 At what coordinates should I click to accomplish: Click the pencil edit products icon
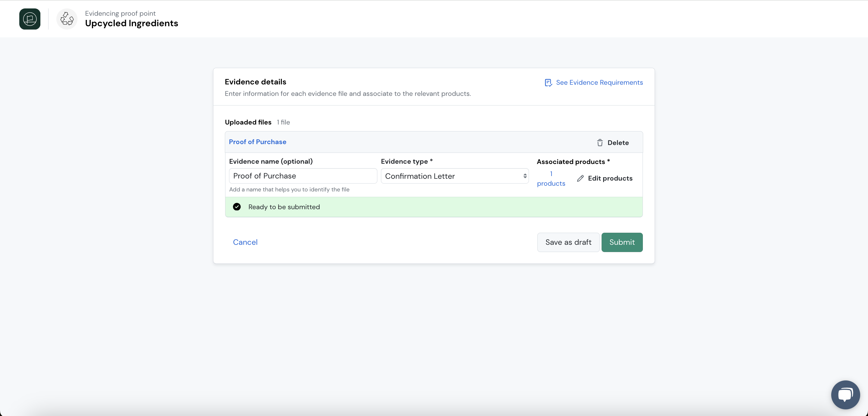click(580, 178)
